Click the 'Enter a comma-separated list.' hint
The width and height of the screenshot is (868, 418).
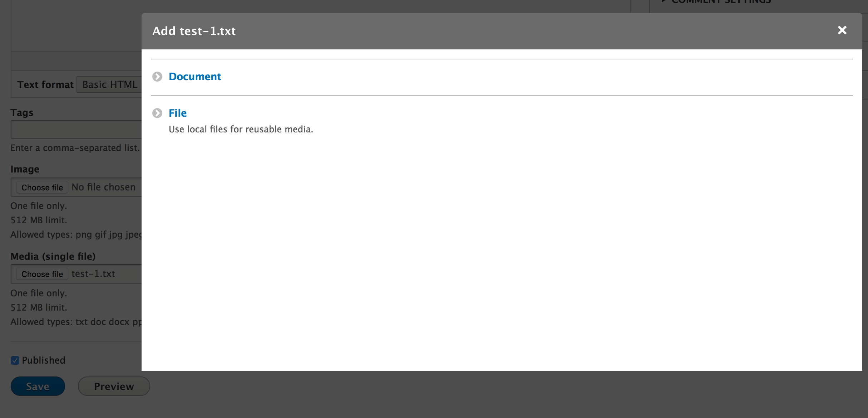click(75, 148)
